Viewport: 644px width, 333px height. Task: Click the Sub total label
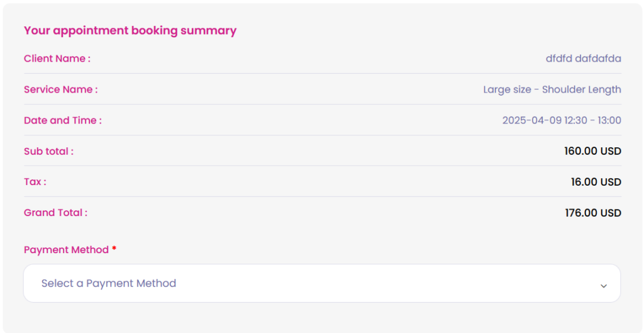coord(48,151)
